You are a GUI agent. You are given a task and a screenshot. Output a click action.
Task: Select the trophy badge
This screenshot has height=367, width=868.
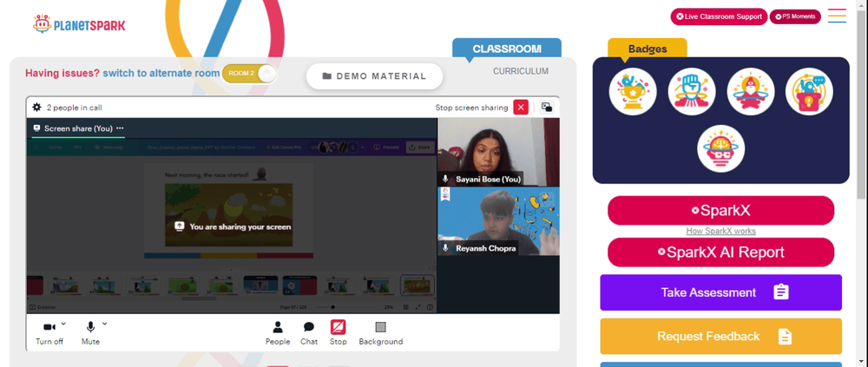(633, 92)
